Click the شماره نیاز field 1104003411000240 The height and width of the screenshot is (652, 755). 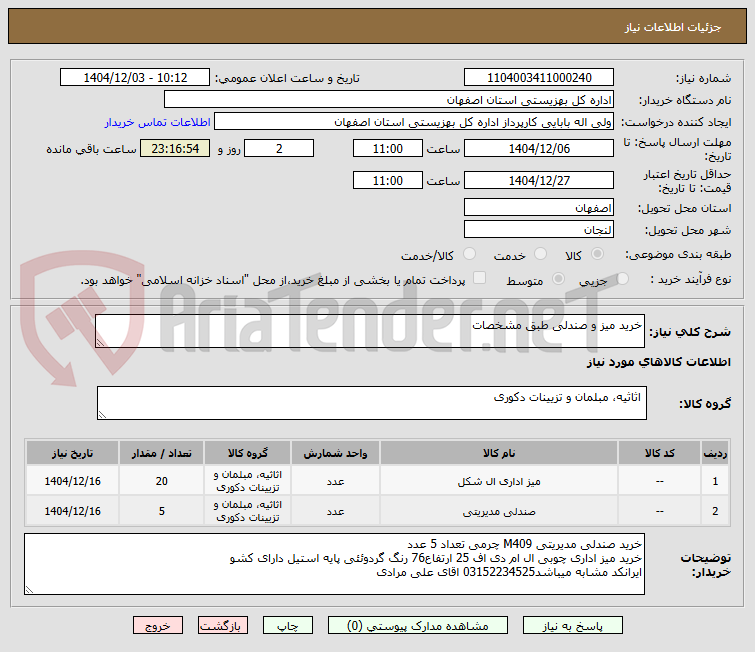tap(539, 78)
